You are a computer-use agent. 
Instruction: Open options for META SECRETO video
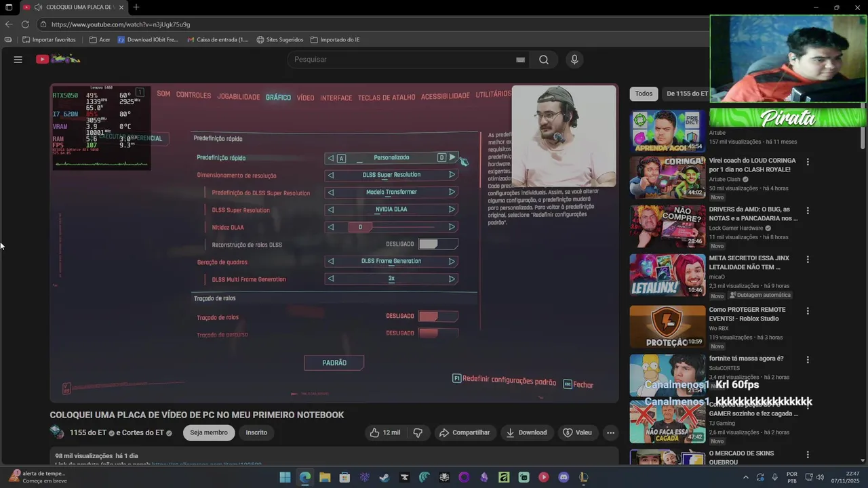(x=808, y=260)
